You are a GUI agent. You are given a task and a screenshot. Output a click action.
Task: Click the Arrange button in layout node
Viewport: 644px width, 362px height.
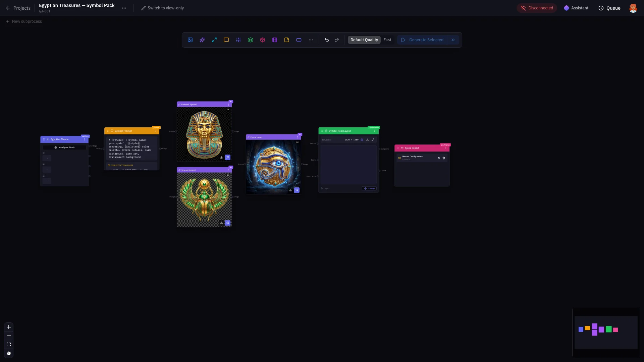369,188
